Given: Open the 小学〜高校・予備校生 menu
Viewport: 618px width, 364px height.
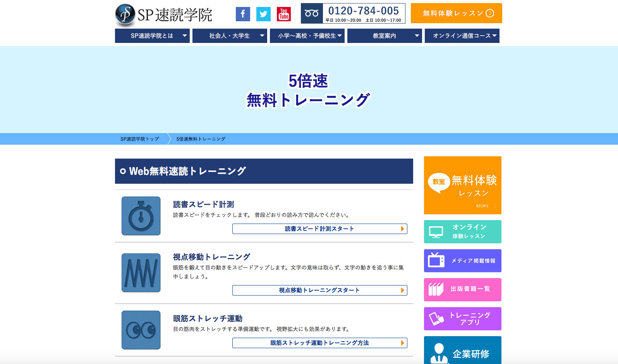Looking at the screenshot, I should click(x=307, y=36).
